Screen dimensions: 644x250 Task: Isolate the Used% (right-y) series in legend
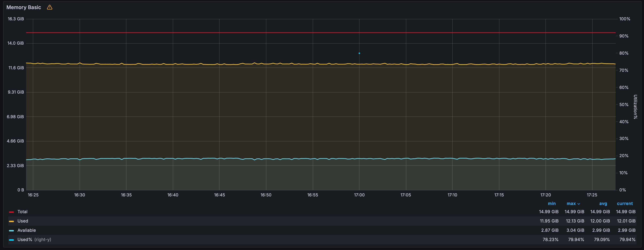coord(34,239)
